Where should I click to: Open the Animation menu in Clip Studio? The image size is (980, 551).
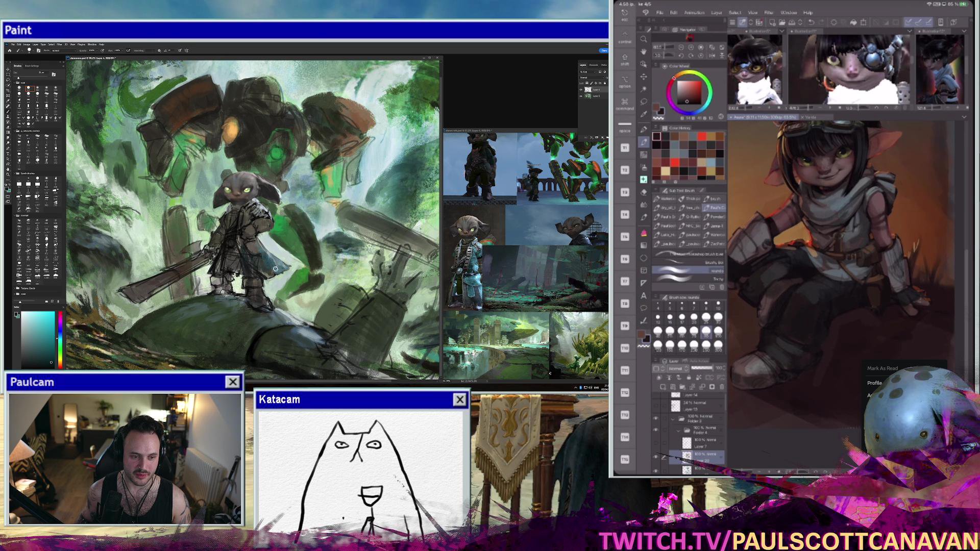tap(694, 13)
